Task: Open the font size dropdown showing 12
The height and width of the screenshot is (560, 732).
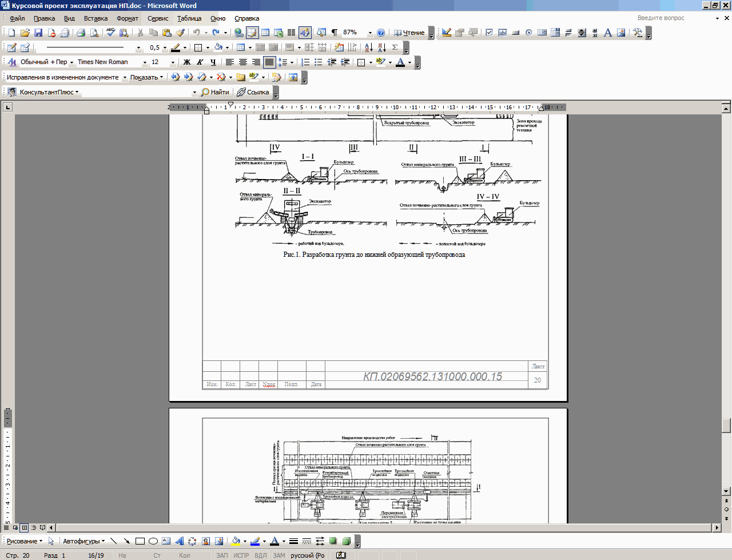Action: 173,62
